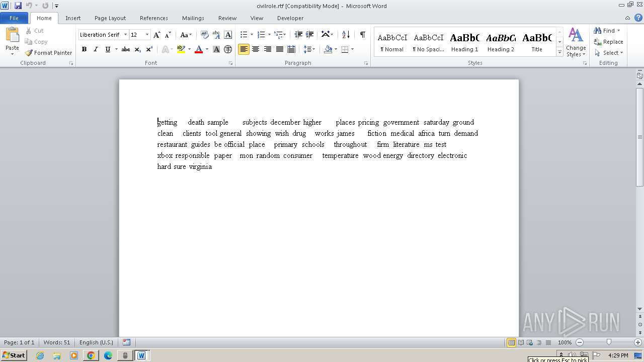The width and height of the screenshot is (644, 362).
Task: Toggle Underline formatting
Action: point(108,49)
